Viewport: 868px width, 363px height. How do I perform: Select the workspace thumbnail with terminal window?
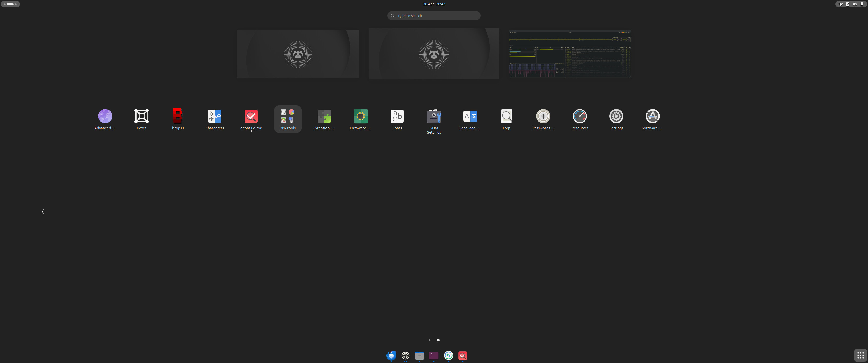tap(570, 54)
